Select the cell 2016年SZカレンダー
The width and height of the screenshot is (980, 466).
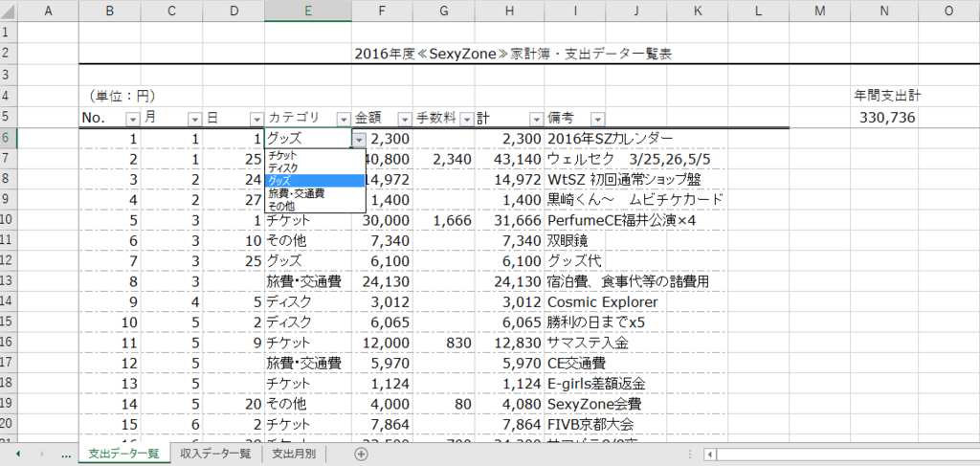point(610,139)
